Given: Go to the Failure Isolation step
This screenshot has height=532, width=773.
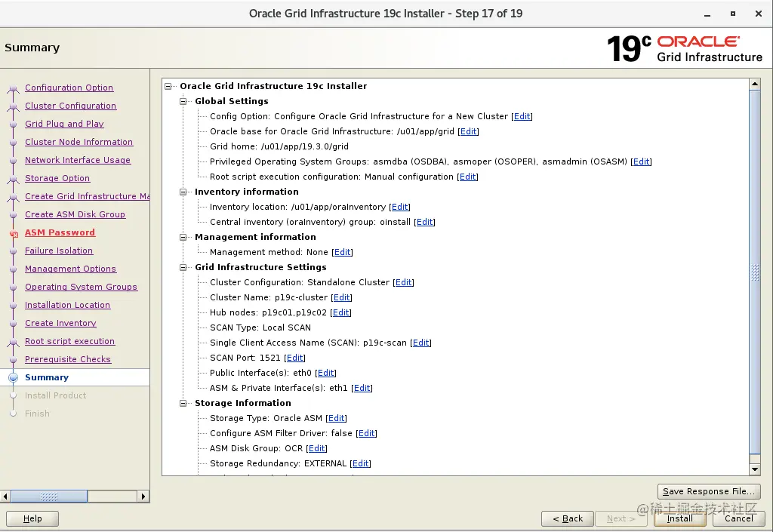Looking at the screenshot, I should coord(59,251).
